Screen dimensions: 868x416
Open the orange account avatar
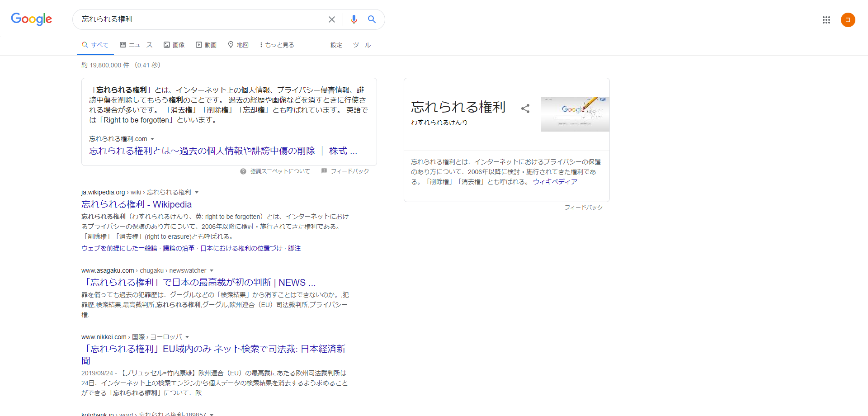tap(848, 20)
